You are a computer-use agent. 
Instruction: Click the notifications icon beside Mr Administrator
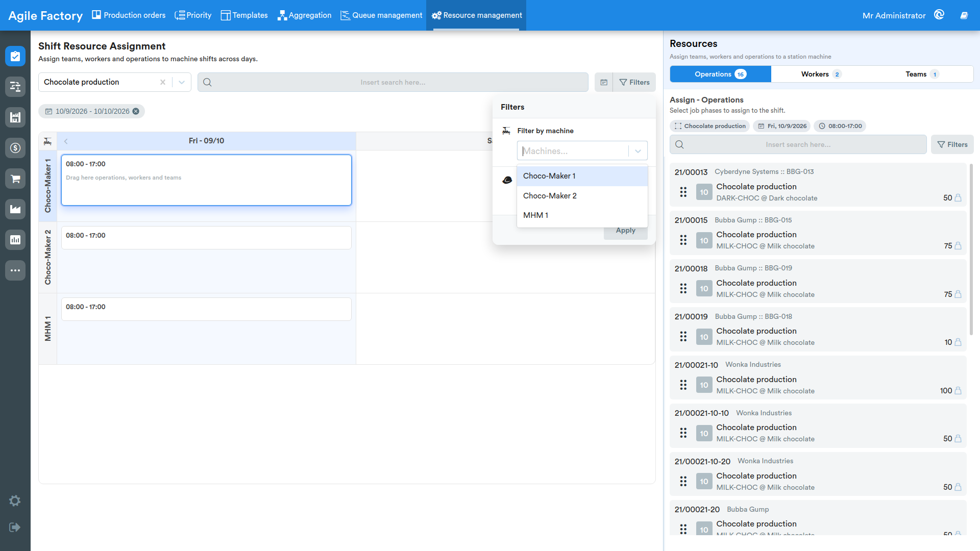939,15
